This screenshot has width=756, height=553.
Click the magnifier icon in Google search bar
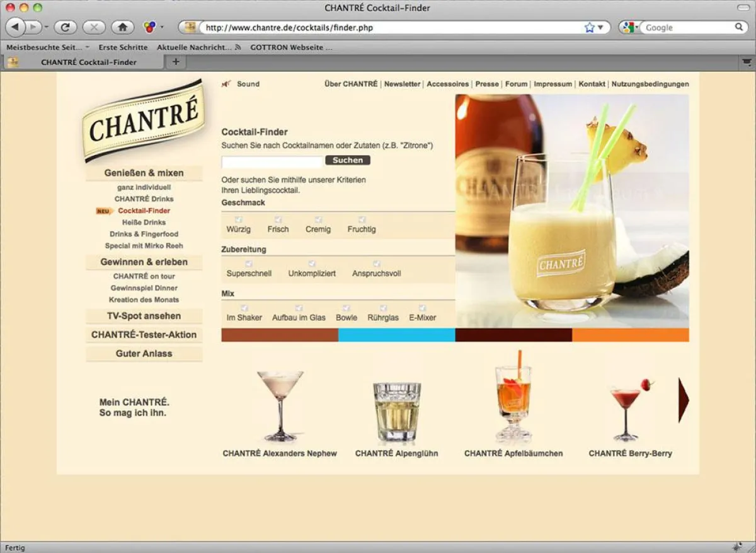coord(739,27)
